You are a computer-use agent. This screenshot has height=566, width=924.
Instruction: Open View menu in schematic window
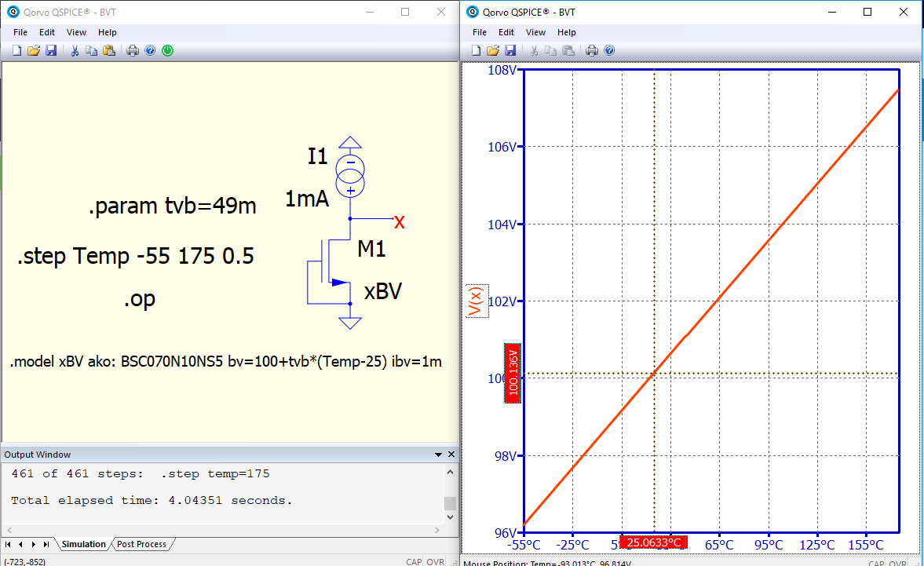(x=76, y=32)
